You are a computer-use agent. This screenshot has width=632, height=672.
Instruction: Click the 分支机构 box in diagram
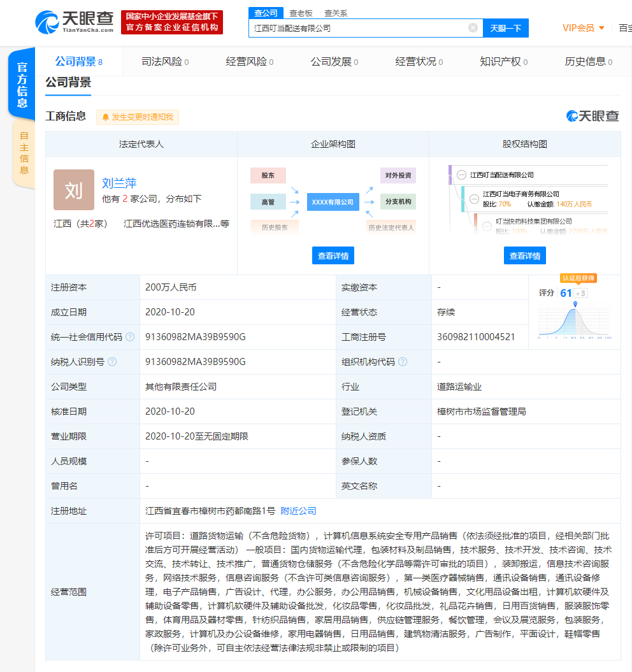pyautogui.click(x=398, y=201)
